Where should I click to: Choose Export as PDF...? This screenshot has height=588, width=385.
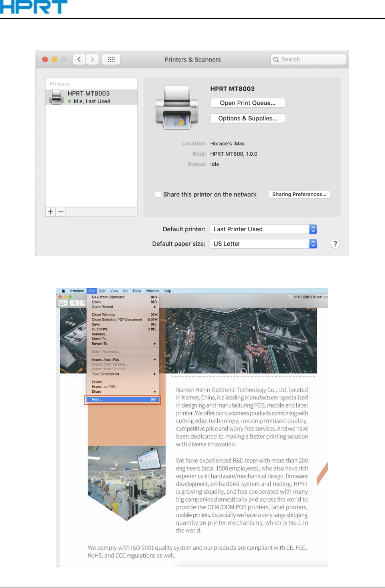click(124, 387)
